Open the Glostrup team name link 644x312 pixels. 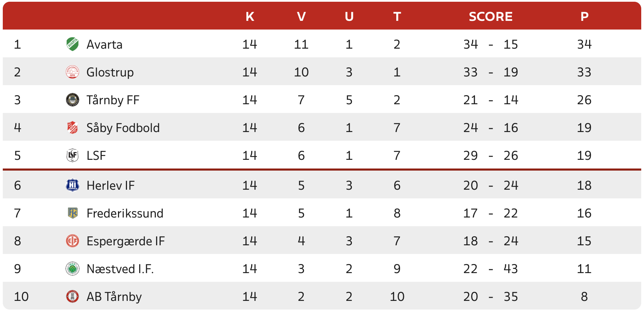(x=110, y=72)
